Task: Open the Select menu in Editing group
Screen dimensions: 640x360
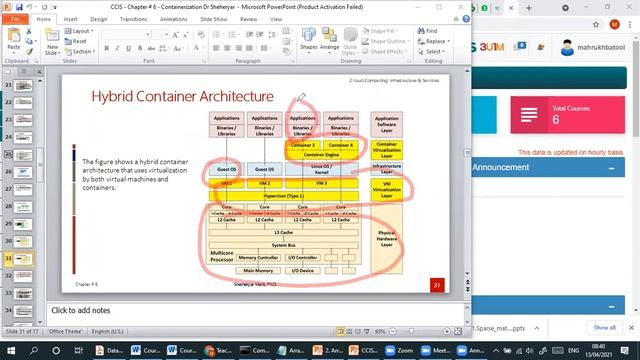Action: (x=431, y=52)
